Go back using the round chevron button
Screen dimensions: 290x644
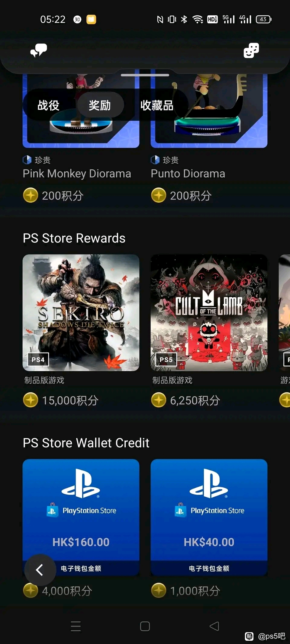[x=40, y=570]
